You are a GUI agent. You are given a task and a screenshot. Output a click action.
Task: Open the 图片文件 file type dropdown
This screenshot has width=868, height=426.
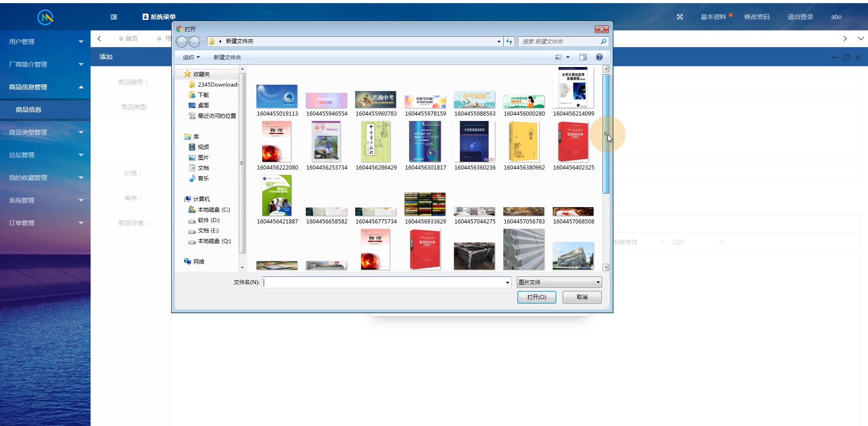(x=559, y=282)
